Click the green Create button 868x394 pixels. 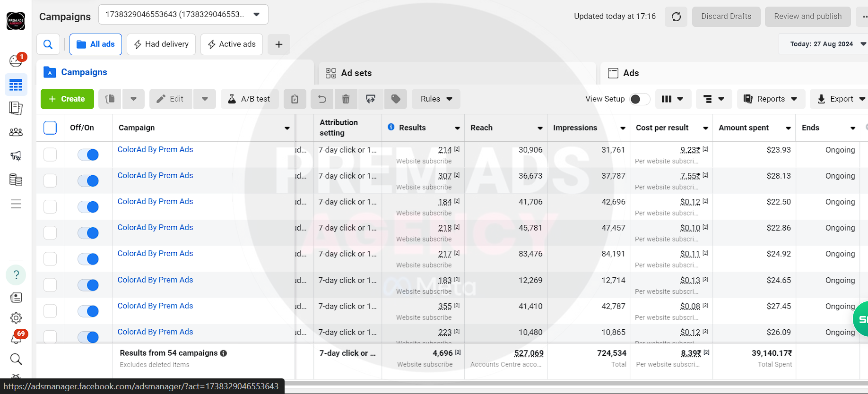[67, 99]
